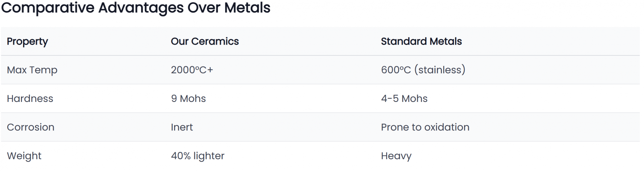Image resolution: width=644 pixels, height=171 pixels.
Task: Click the word Ceramics in the header row
Action: coord(215,41)
